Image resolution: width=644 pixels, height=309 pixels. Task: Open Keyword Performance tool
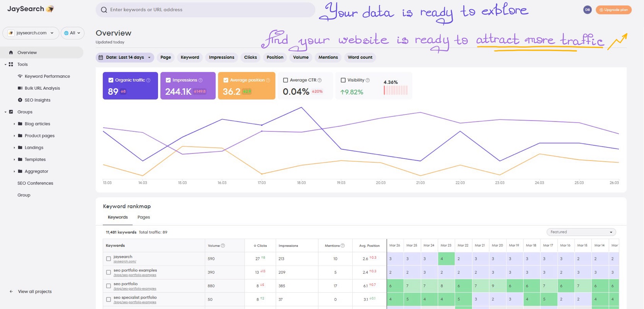coord(47,76)
